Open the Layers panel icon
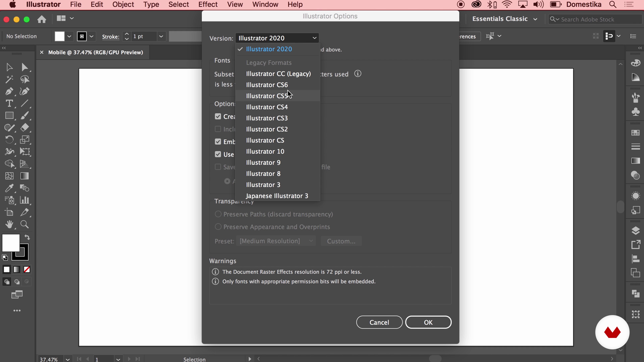The image size is (644, 362). (x=635, y=231)
